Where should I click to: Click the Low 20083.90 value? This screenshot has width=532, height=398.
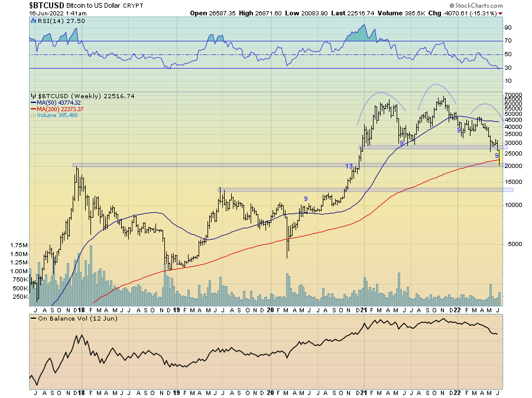[x=306, y=13]
